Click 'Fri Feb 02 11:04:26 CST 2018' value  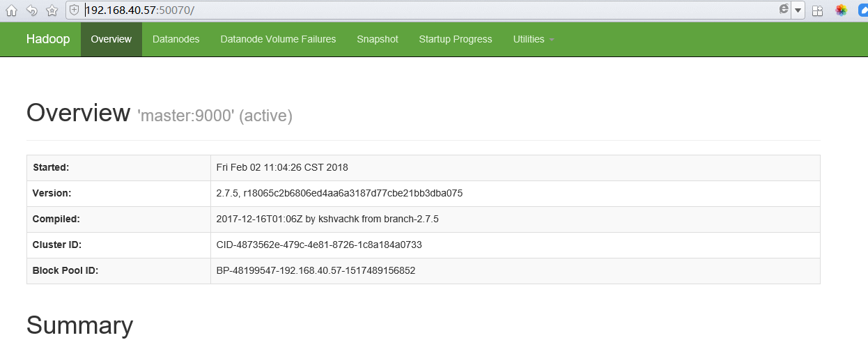(x=282, y=167)
